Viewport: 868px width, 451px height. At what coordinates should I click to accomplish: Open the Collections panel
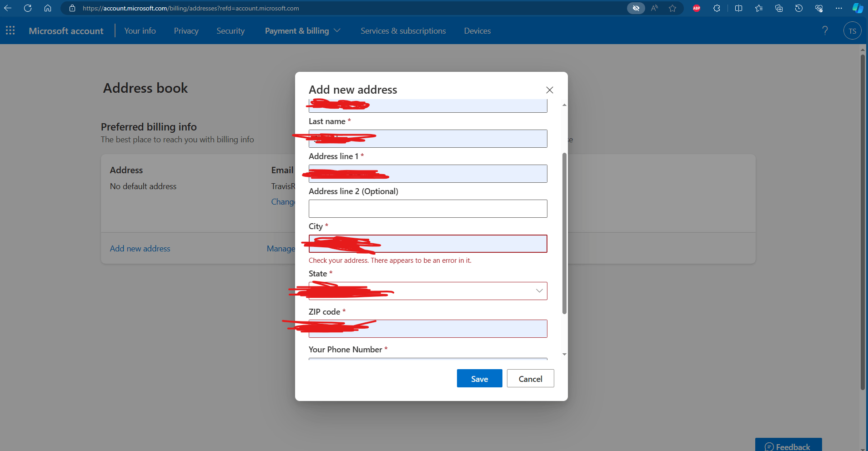tap(779, 8)
